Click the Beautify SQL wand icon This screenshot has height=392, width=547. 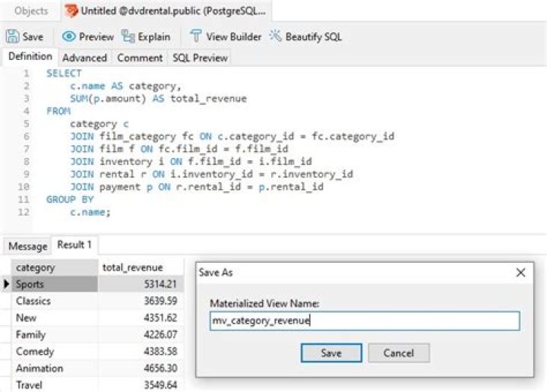point(275,36)
